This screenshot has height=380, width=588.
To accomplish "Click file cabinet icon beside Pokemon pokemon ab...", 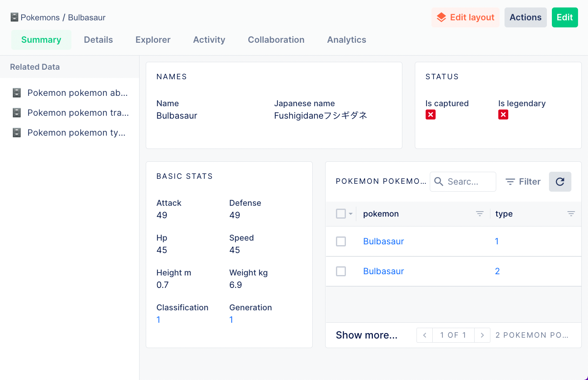I will click(17, 93).
